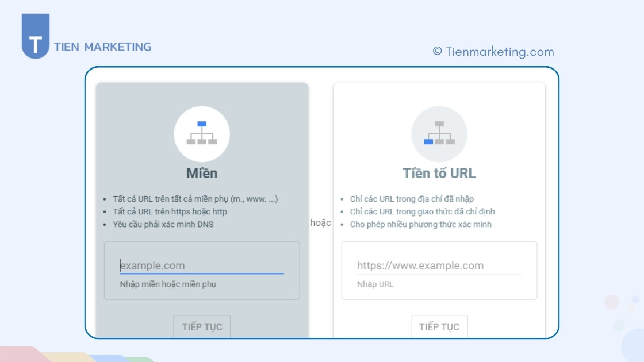Focus the example.com domain input field

point(201,265)
